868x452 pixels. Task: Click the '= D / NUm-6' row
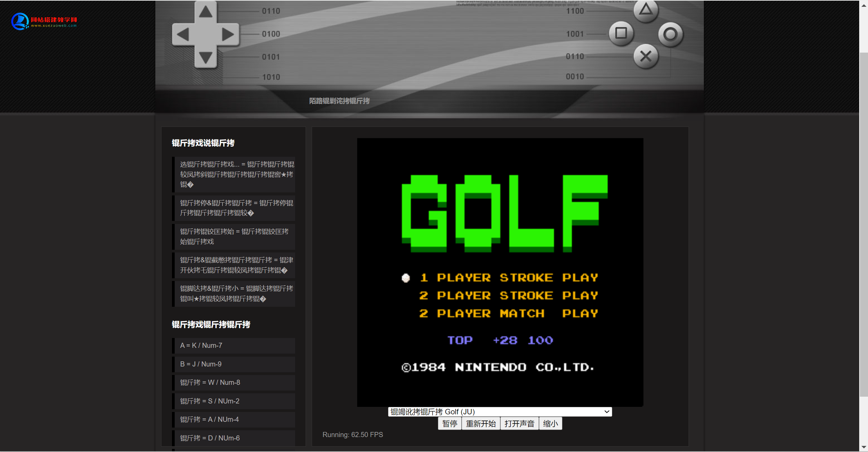point(233,438)
